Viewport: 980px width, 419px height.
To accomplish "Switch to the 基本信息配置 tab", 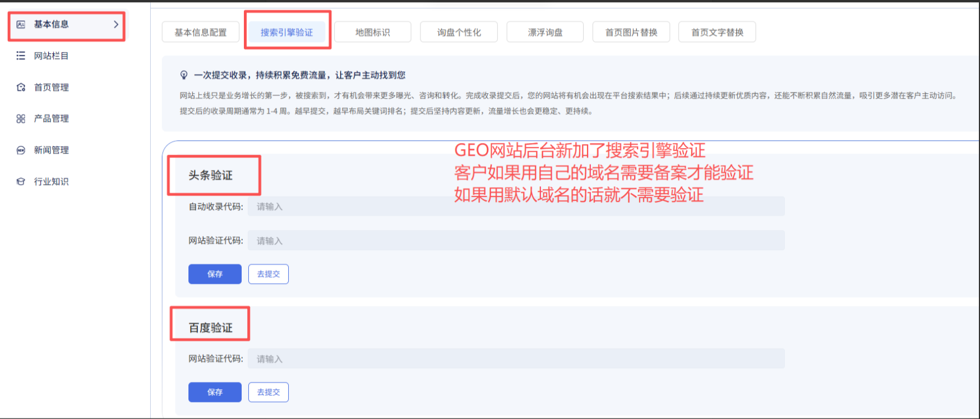I will [201, 32].
